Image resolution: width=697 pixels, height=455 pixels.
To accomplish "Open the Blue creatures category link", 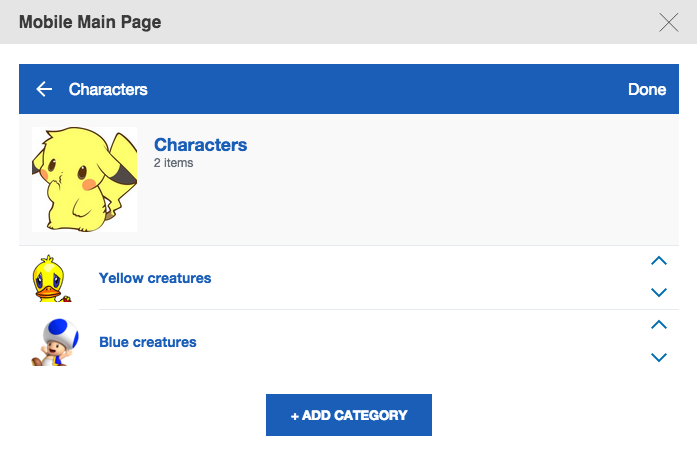I will tap(148, 342).
